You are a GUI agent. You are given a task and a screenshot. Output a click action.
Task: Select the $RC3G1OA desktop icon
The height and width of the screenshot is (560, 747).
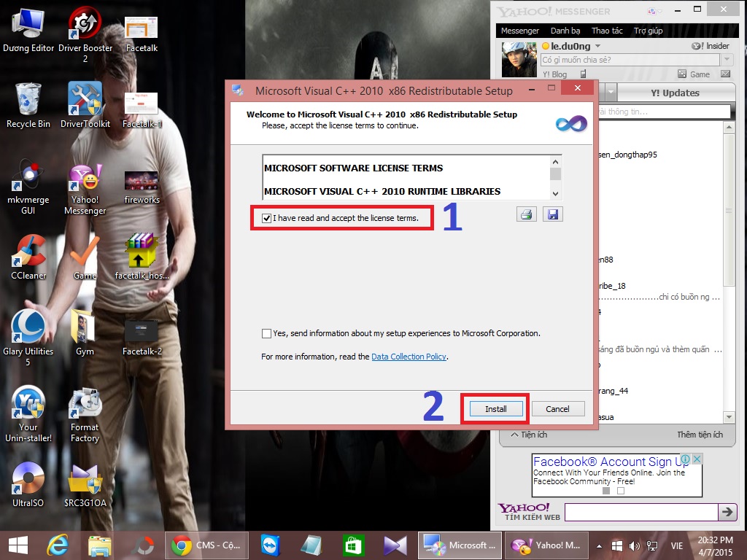85,485
